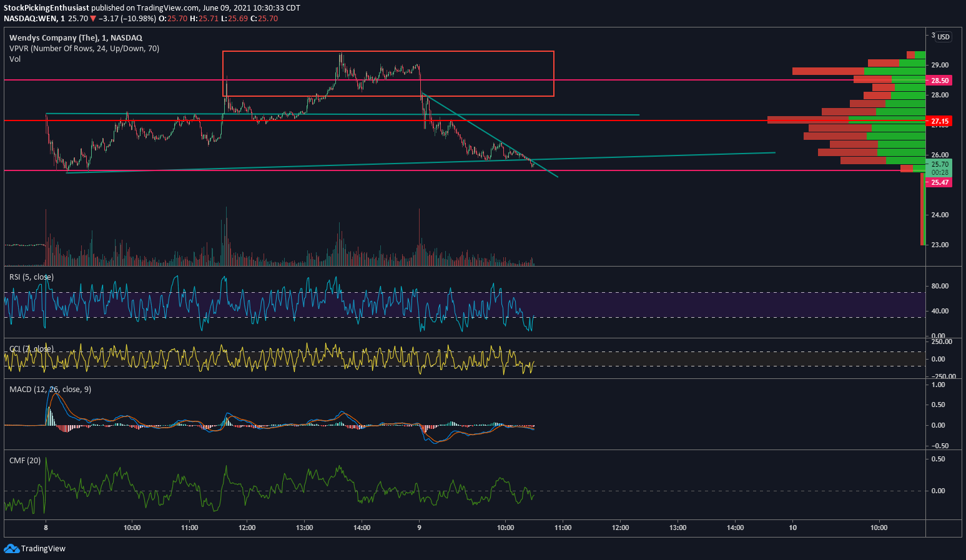Image resolution: width=966 pixels, height=560 pixels.
Task: Click the 27.15 price level tag
Action: point(940,121)
